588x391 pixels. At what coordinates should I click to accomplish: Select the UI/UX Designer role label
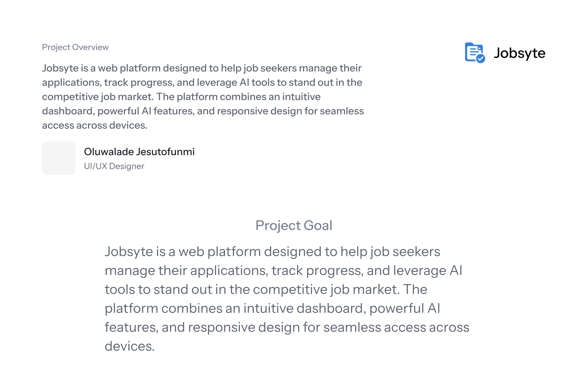click(x=114, y=166)
